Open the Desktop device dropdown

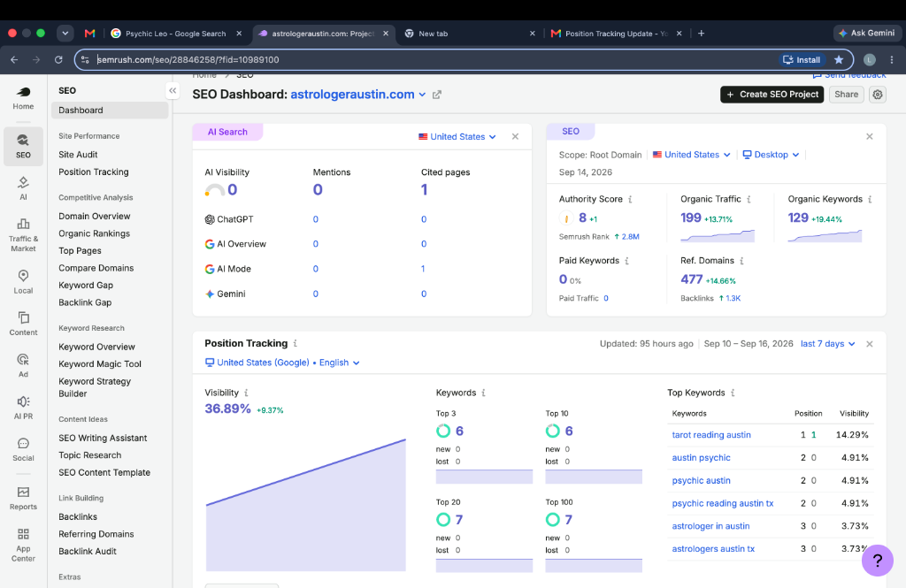pyautogui.click(x=771, y=155)
